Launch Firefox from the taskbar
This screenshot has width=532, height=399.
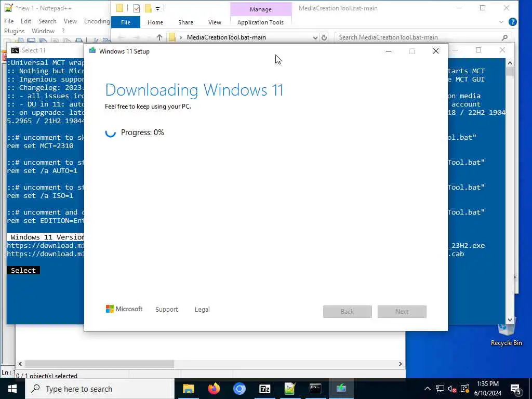pos(214,389)
